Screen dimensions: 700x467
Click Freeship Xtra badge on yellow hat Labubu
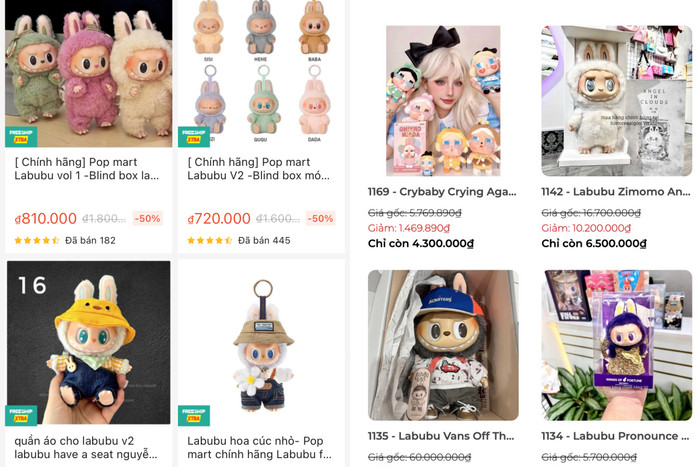point(21,415)
